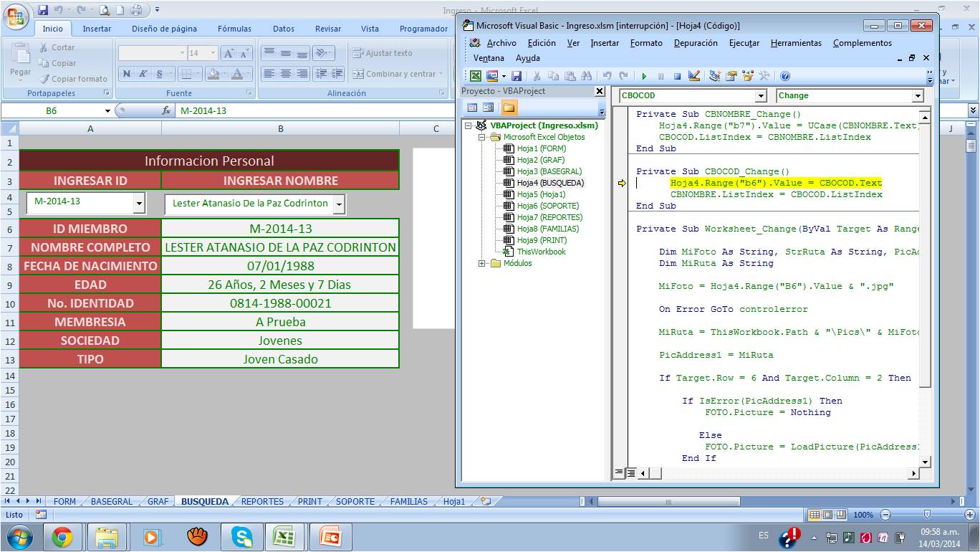This screenshot has height=552, width=980.
Task: Click decrease font size icon in ribbon
Action: pyautogui.click(x=244, y=53)
